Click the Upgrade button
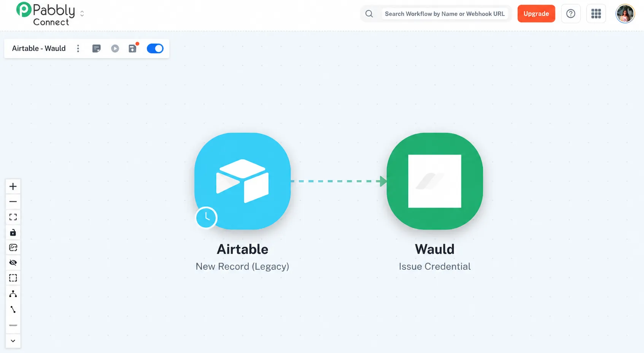Viewport: 644px width, 353px height. [x=536, y=14]
